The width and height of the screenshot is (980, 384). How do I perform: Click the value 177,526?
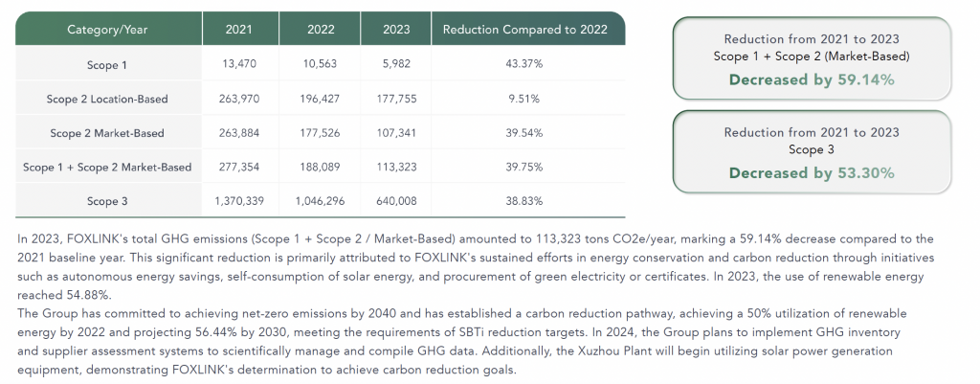tap(321, 132)
